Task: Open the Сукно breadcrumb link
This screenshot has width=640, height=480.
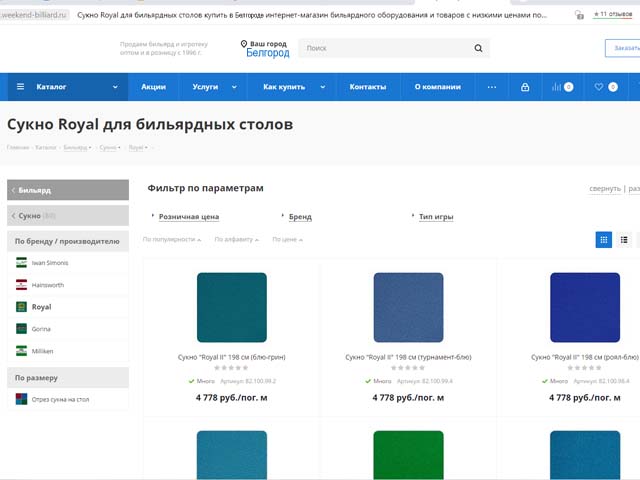Action: click(108, 147)
